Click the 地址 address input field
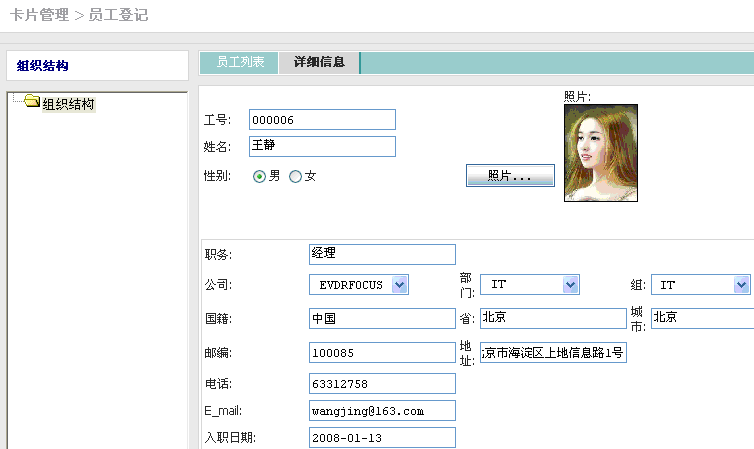 pos(553,353)
